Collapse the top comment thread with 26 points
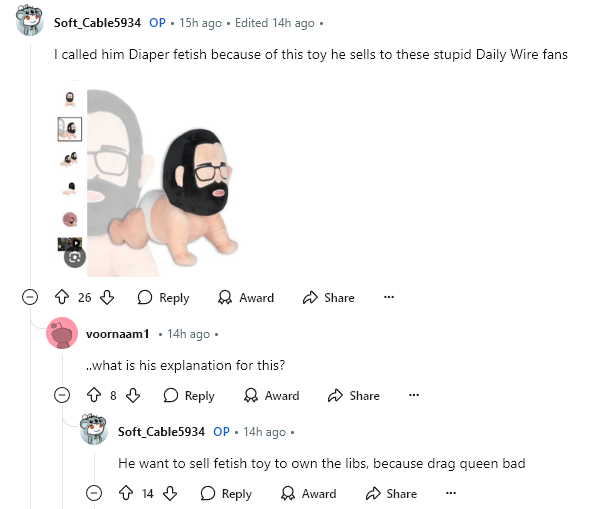Image resolution: width=593 pixels, height=509 pixels. tap(30, 297)
